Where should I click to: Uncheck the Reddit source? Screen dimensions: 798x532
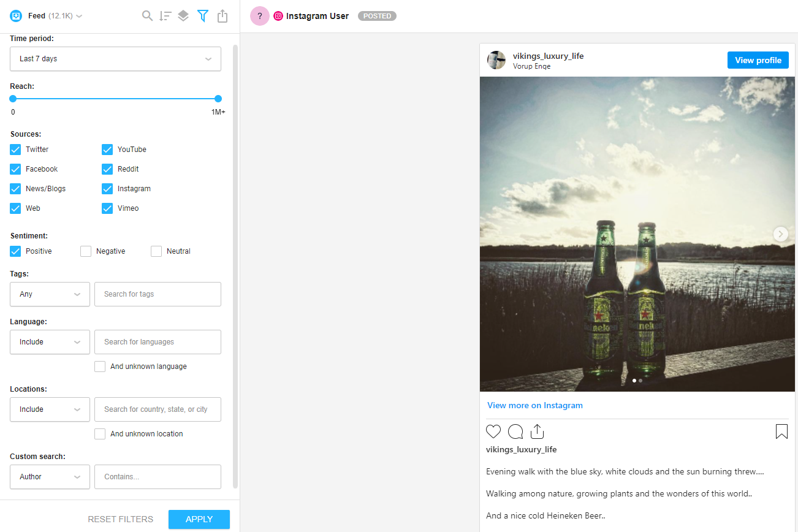point(107,169)
